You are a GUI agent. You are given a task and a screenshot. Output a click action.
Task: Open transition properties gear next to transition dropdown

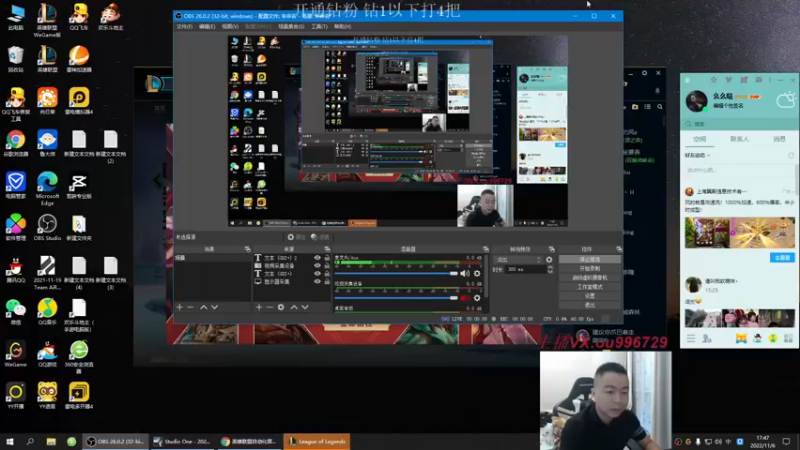549,260
